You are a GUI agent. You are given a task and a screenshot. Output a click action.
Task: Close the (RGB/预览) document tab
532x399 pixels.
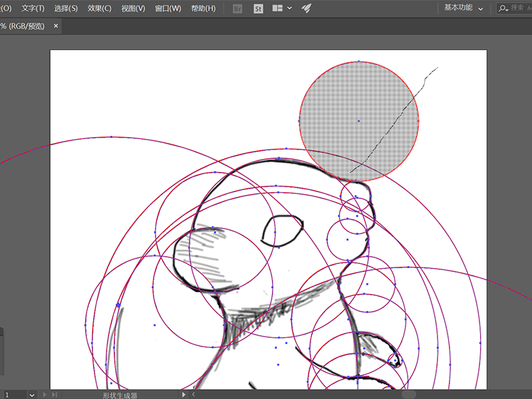click(56, 26)
